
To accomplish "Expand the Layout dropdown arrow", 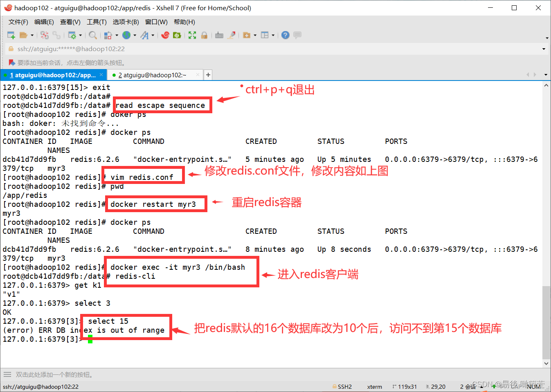I will point(273,36).
